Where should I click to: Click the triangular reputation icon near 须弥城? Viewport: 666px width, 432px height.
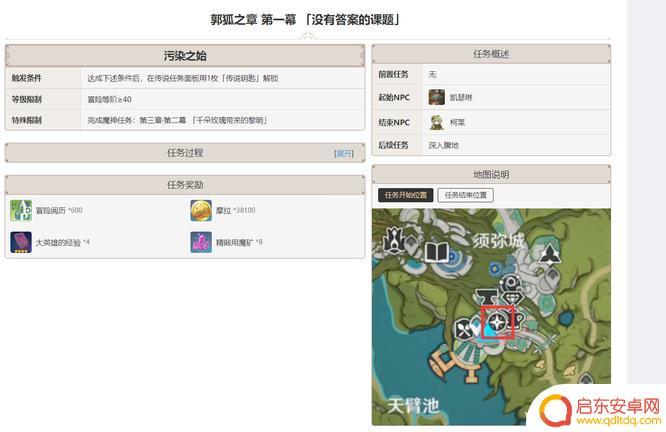(550, 255)
